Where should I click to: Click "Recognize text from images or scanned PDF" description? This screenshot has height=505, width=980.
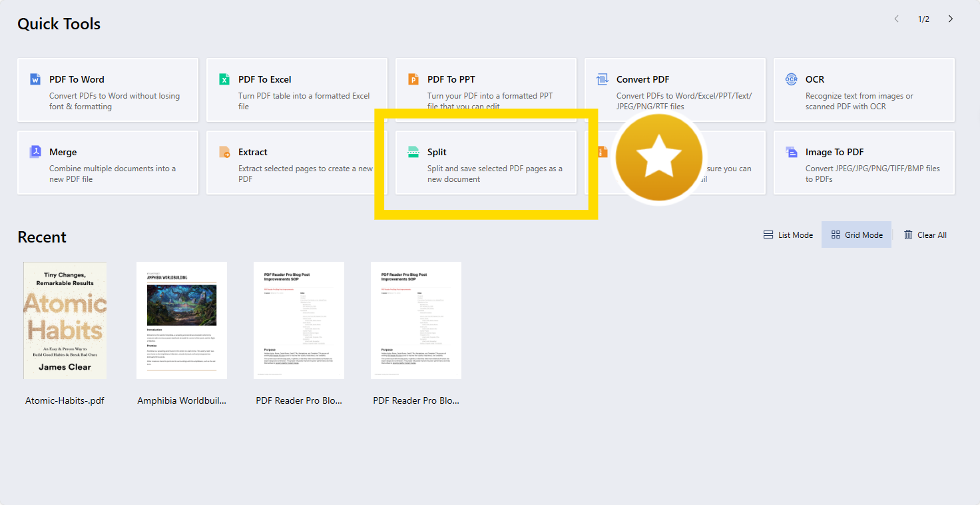point(859,101)
